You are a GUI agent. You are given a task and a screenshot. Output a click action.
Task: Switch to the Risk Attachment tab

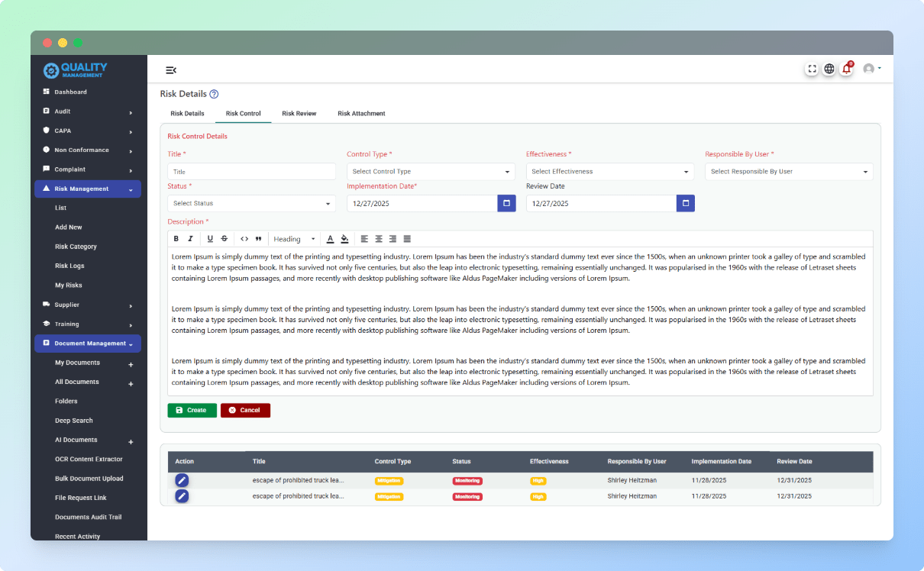(361, 113)
